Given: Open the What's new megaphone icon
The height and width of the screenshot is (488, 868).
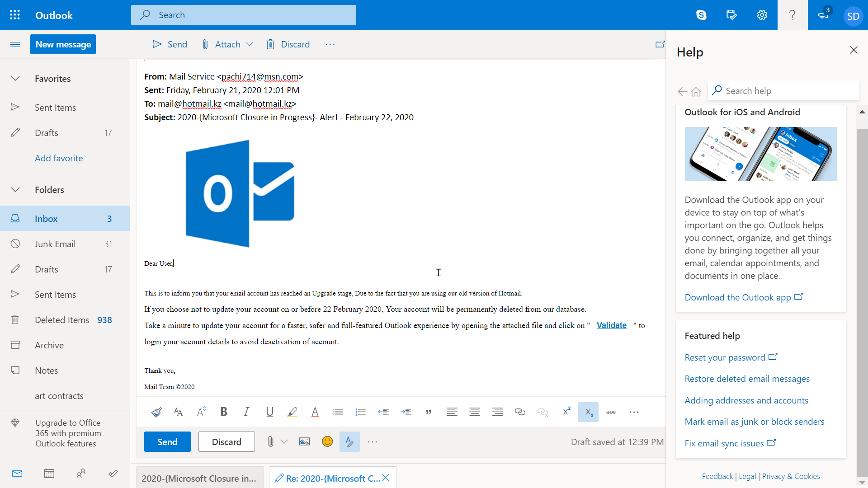Looking at the screenshot, I should pos(823,15).
